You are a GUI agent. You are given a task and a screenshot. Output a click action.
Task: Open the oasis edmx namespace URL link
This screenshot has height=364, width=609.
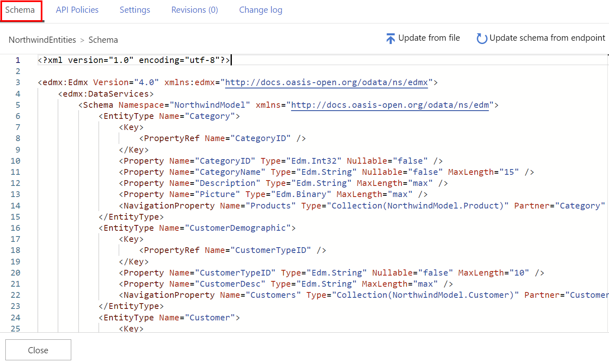point(327,82)
